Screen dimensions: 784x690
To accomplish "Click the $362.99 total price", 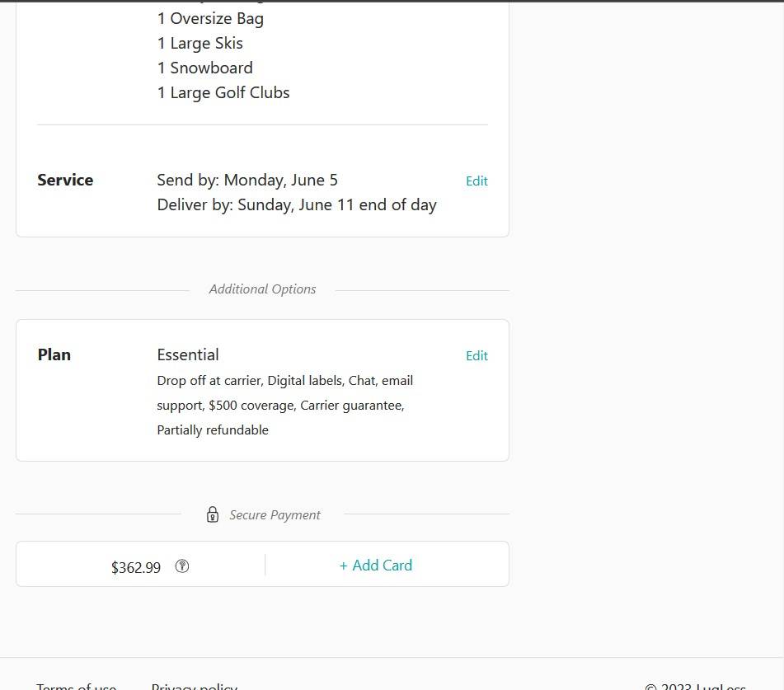I will [x=136, y=567].
